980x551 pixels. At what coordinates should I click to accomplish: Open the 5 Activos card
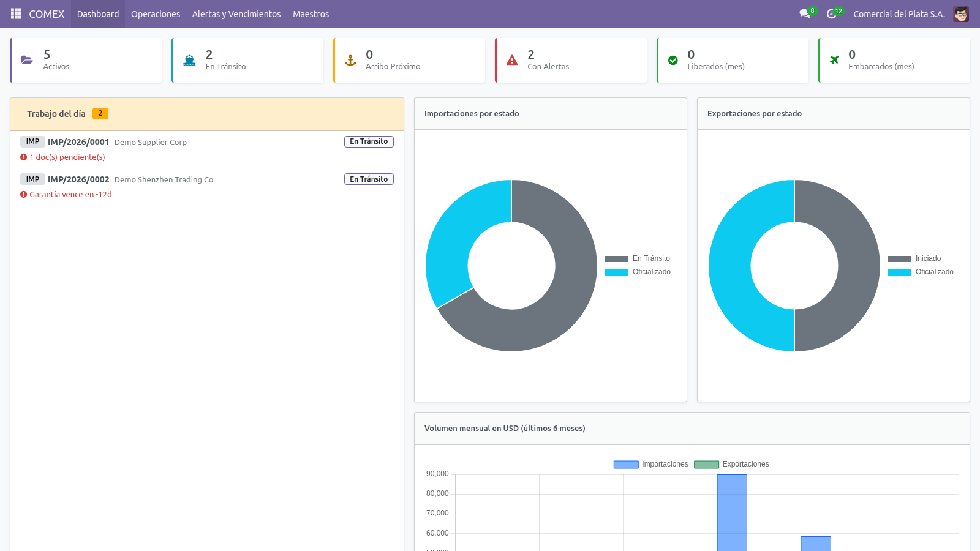(x=86, y=60)
